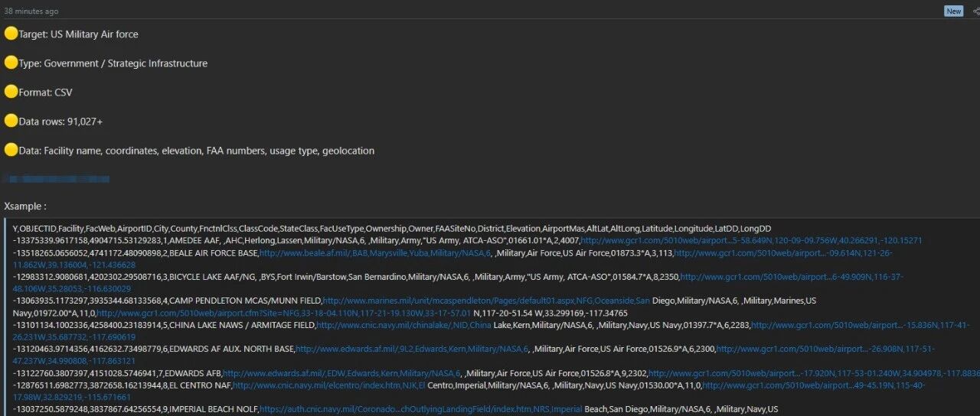Open the marines.mil mcaspendleton link

[487, 301]
